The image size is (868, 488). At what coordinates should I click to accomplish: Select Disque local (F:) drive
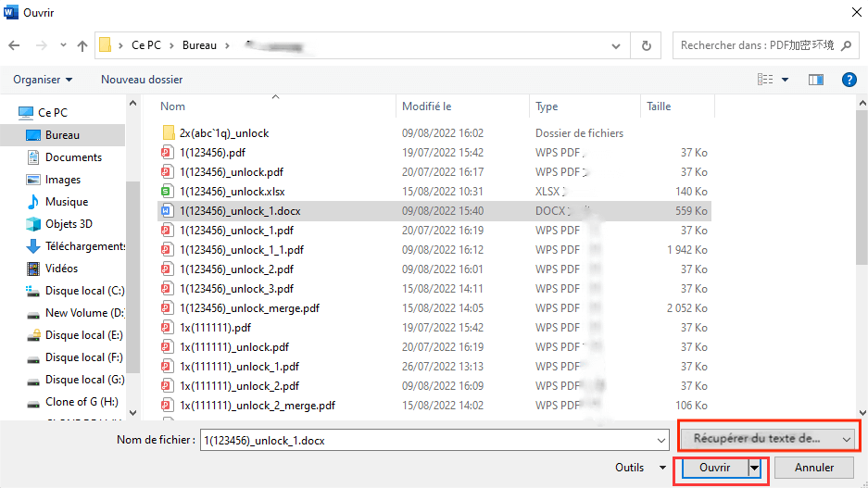coord(83,357)
